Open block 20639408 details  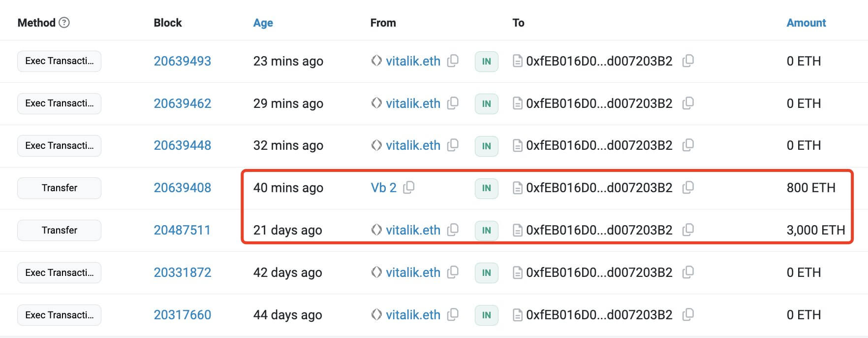click(182, 188)
